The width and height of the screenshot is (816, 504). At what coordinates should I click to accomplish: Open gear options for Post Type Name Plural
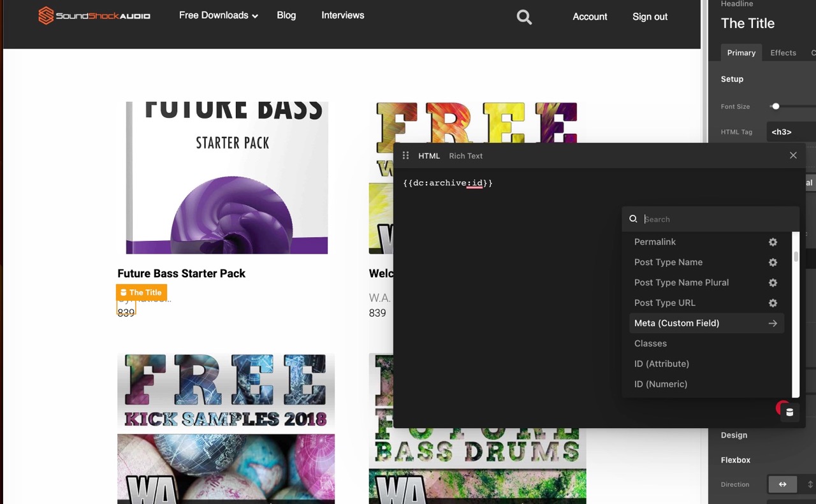[x=773, y=283]
